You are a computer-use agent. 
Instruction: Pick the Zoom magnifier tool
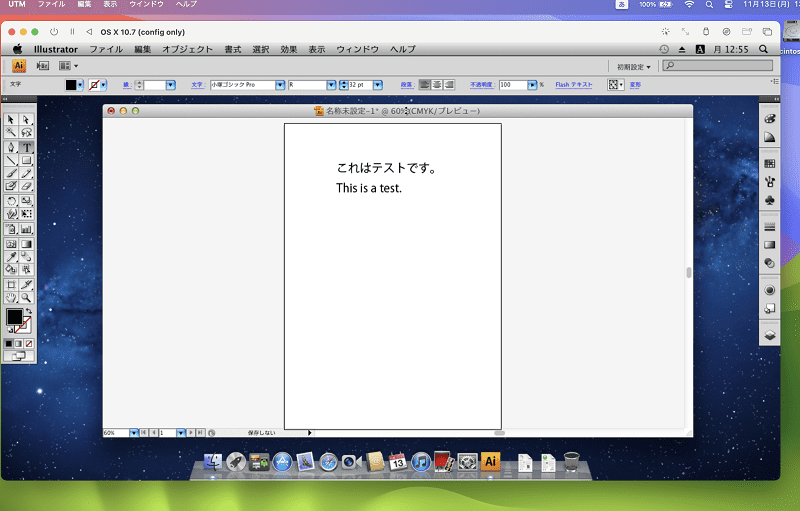26,298
